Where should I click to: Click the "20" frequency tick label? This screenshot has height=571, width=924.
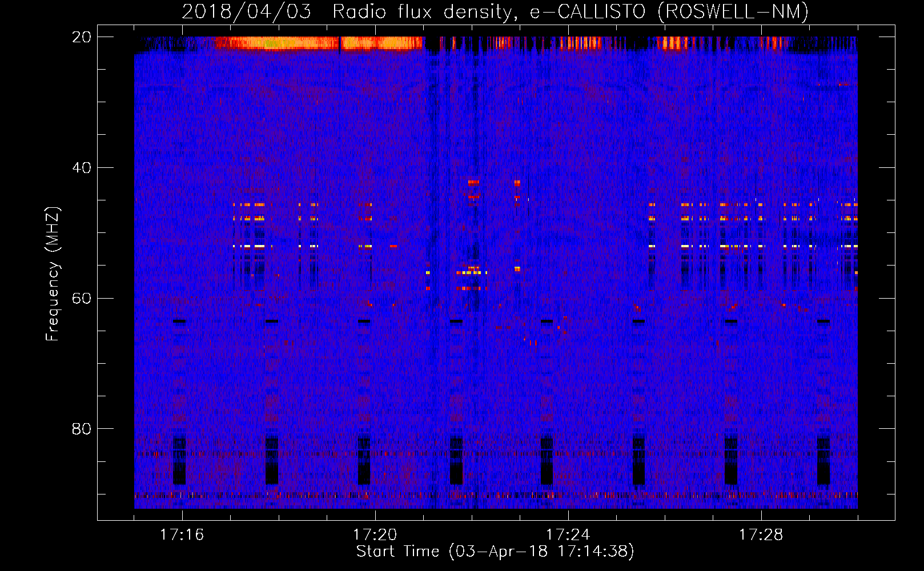[82, 37]
